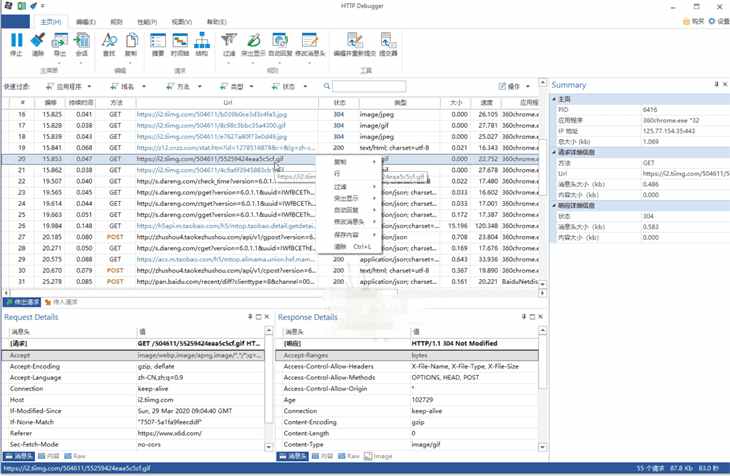
Task: Open the Auto-reply submenu in context menu
Action: [x=349, y=210]
